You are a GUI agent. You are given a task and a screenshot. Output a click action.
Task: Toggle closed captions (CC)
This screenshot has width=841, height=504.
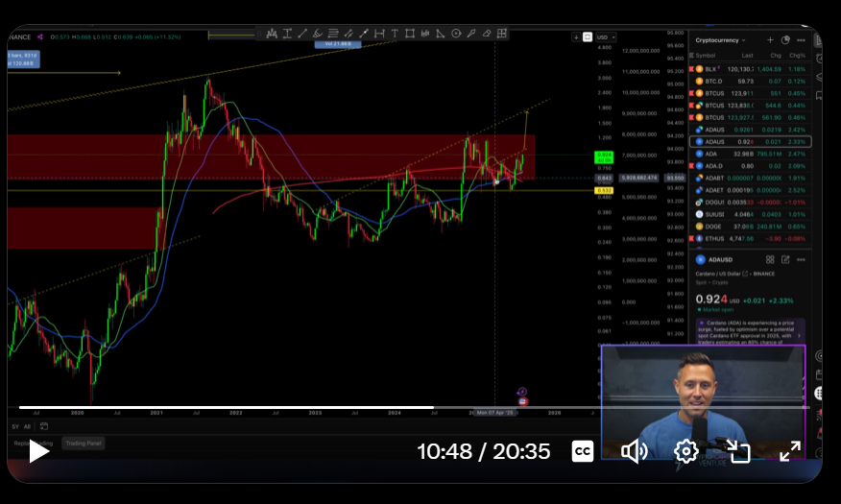tap(583, 451)
